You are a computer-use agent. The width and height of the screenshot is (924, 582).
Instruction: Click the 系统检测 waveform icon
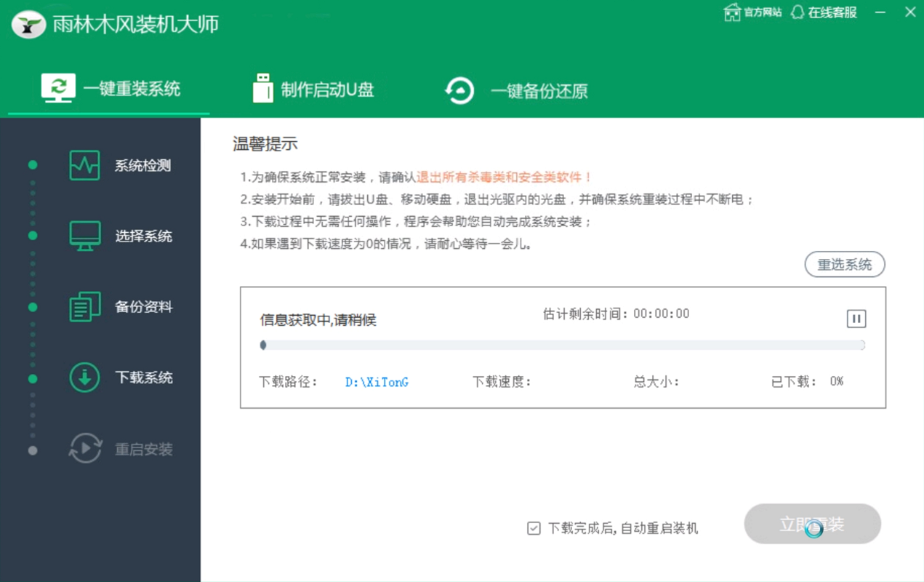point(85,165)
